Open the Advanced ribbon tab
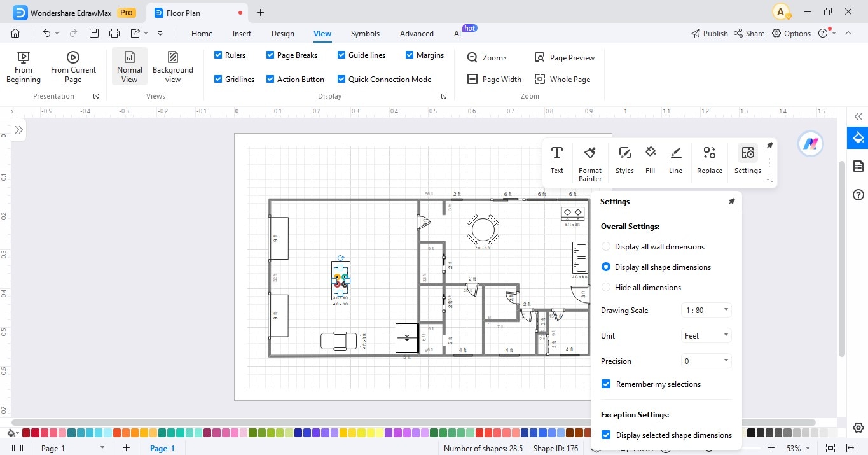Screen dimensions: 868x455 pyautogui.click(x=417, y=34)
